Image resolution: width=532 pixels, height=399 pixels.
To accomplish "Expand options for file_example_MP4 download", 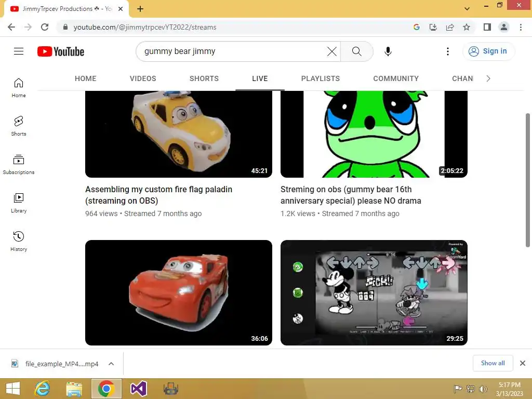I will (111, 364).
